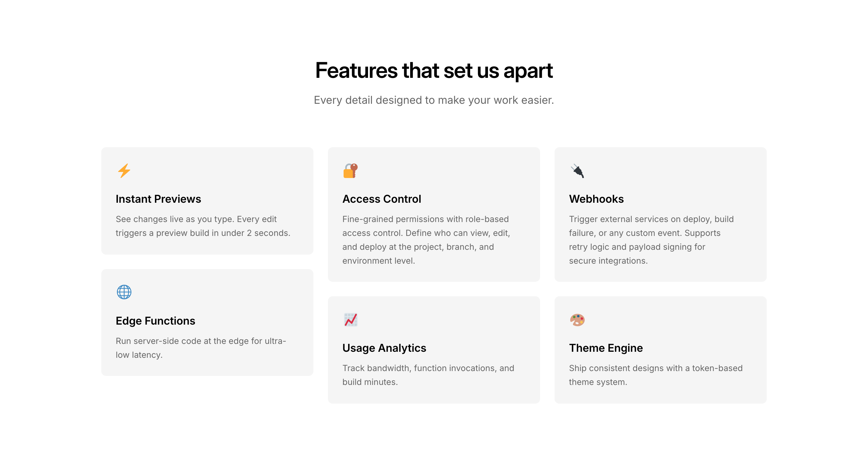Click the "Run server-side code" description
The height and width of the screenshot is (467, 868).
pyautogui.click(x=201, y=348)
